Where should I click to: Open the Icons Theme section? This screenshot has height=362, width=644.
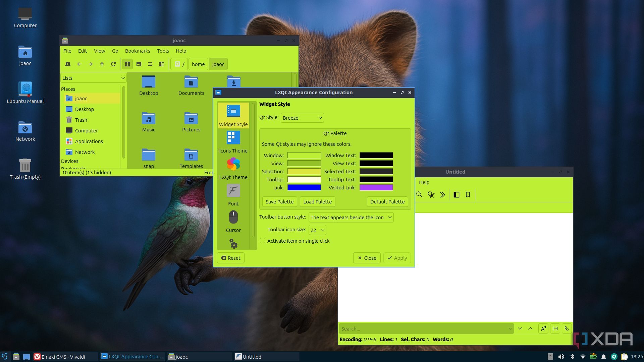coord(233,142)
